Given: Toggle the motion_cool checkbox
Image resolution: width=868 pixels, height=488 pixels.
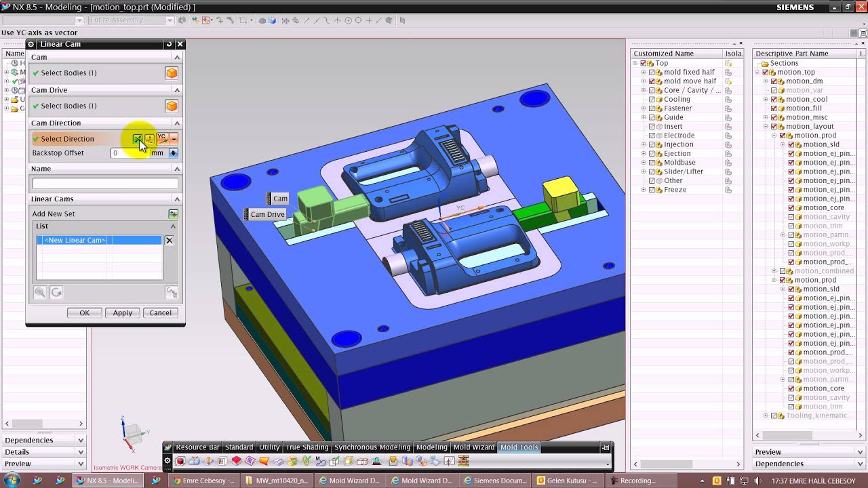Looking at the screenshot, I should [x=774, y=99].
